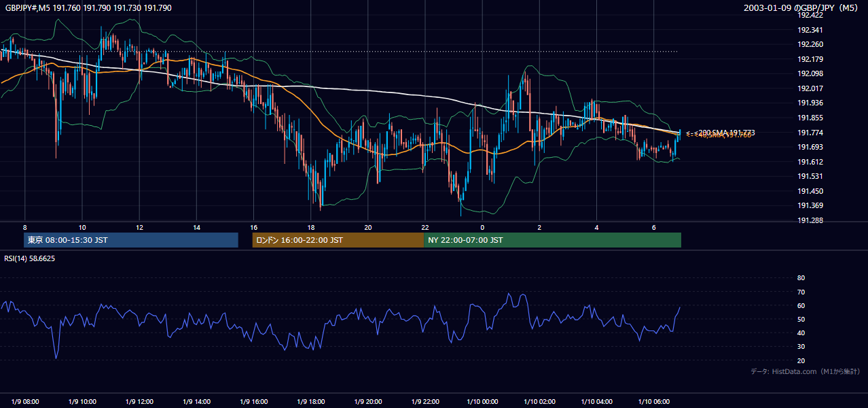Click the 1/9 10:00 time axis label
This screenshot has width=868, height=408.
pos(82,401)
